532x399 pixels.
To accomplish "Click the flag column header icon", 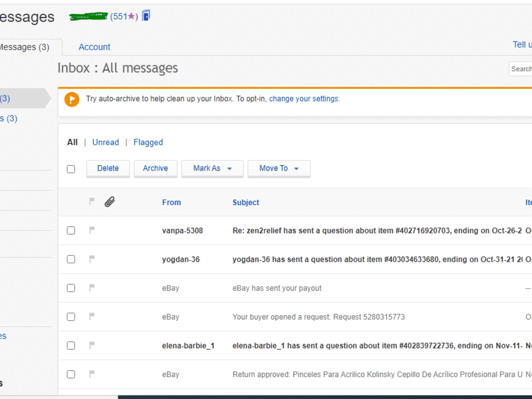I will coord(92,201).
